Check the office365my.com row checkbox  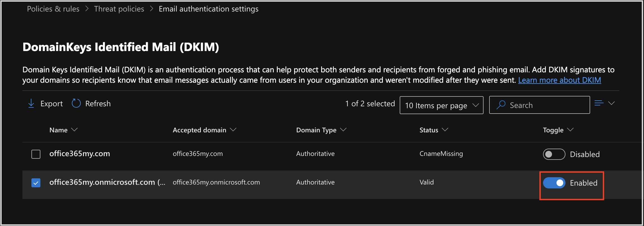point(36,154)
